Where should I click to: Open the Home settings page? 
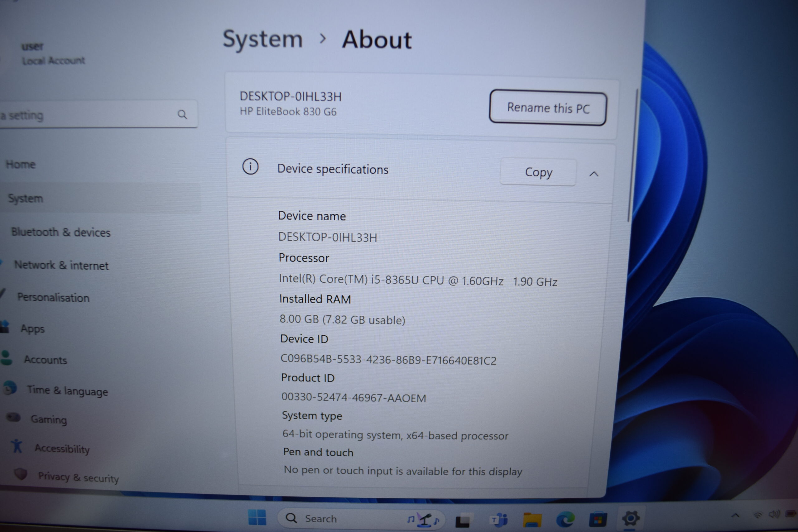click(21, 165)
